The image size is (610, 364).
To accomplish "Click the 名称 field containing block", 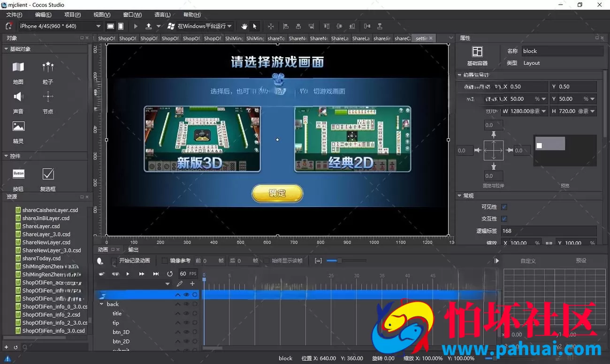I will 562,51.
